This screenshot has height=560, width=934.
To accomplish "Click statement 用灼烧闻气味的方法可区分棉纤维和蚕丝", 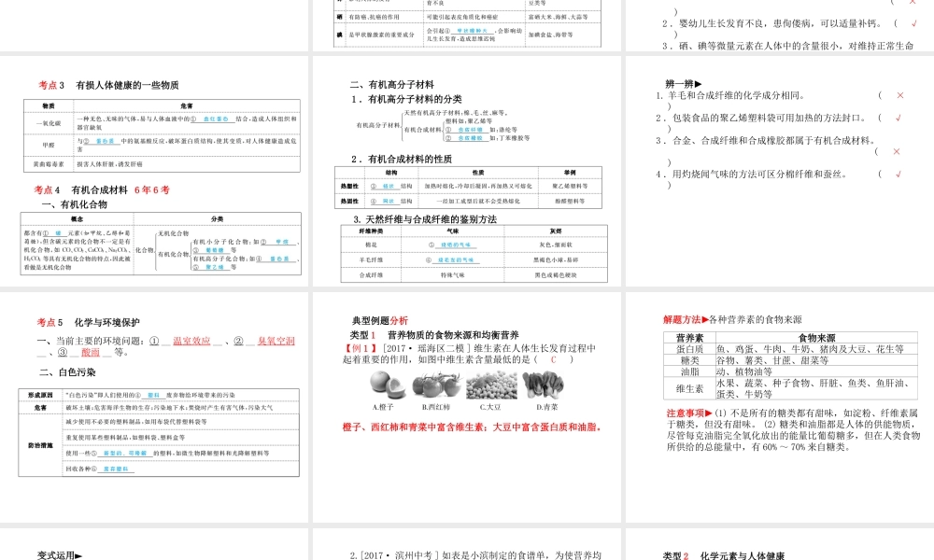I will pos(752,175).
